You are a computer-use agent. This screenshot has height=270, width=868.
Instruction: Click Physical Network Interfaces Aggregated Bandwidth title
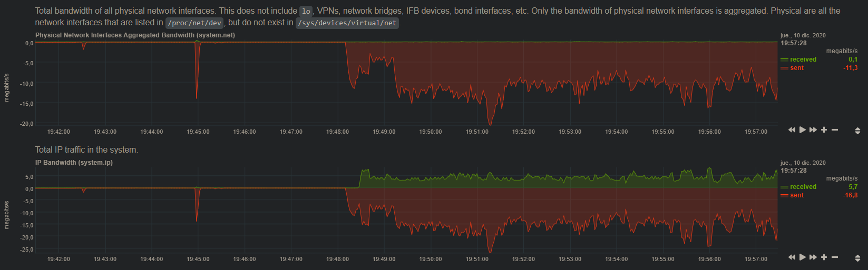click(135, 35)
